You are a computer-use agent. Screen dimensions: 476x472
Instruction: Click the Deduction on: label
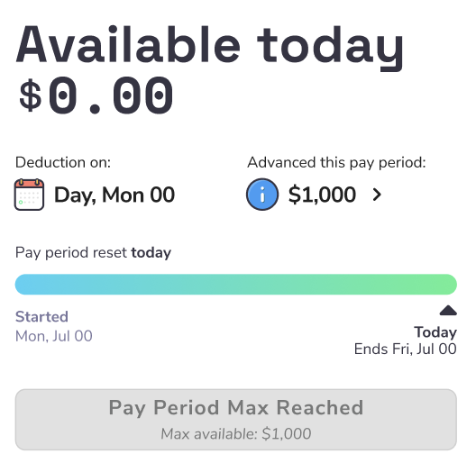(63, 163)
